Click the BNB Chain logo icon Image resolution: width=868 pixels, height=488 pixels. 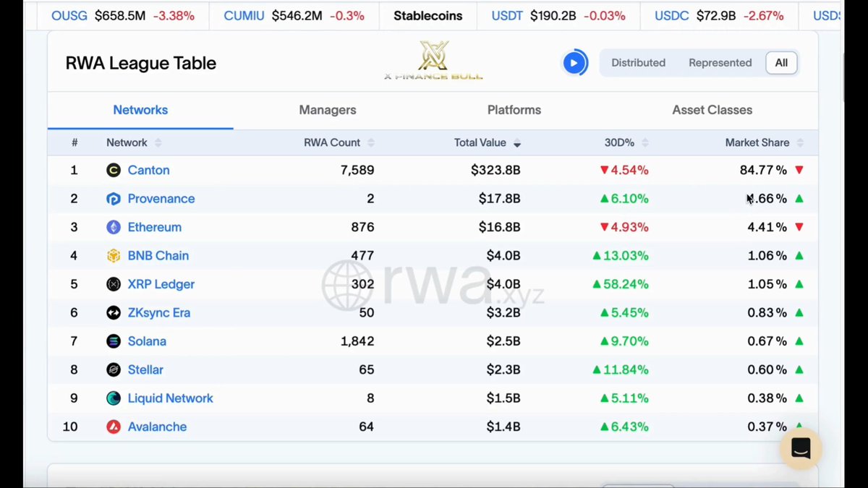(114, 256)
